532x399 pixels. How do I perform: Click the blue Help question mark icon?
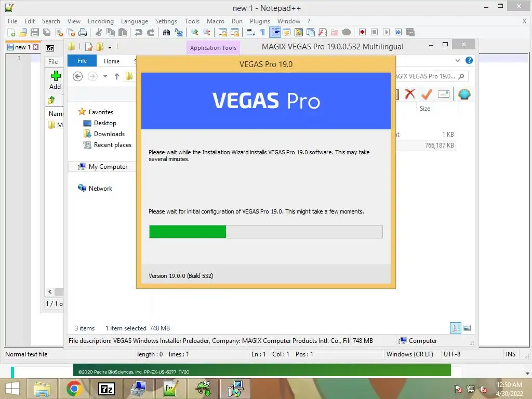pos(469,60)
